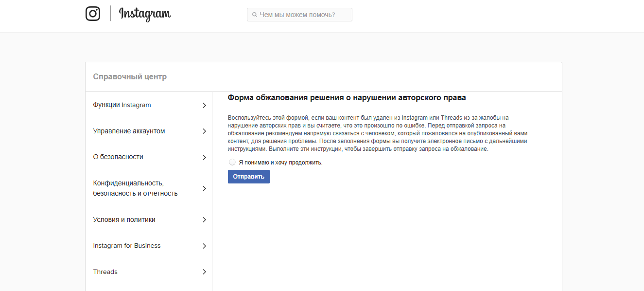Click the arrow beside Конфиденциальность, безопасность и отчетность
Screen dimensions: 644x291
pos(204,189)
